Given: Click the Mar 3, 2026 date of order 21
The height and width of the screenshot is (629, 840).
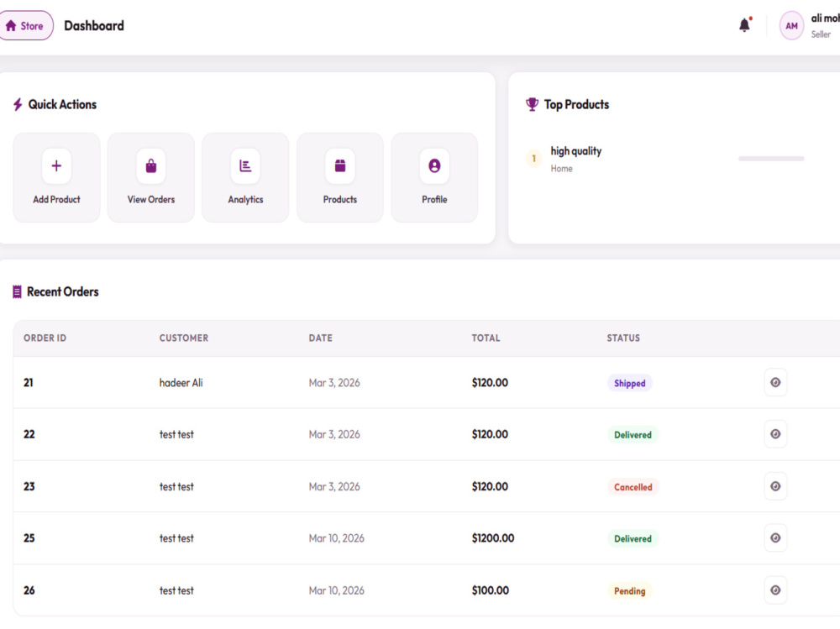Looking at the screenshot, I should pos(334,383).
